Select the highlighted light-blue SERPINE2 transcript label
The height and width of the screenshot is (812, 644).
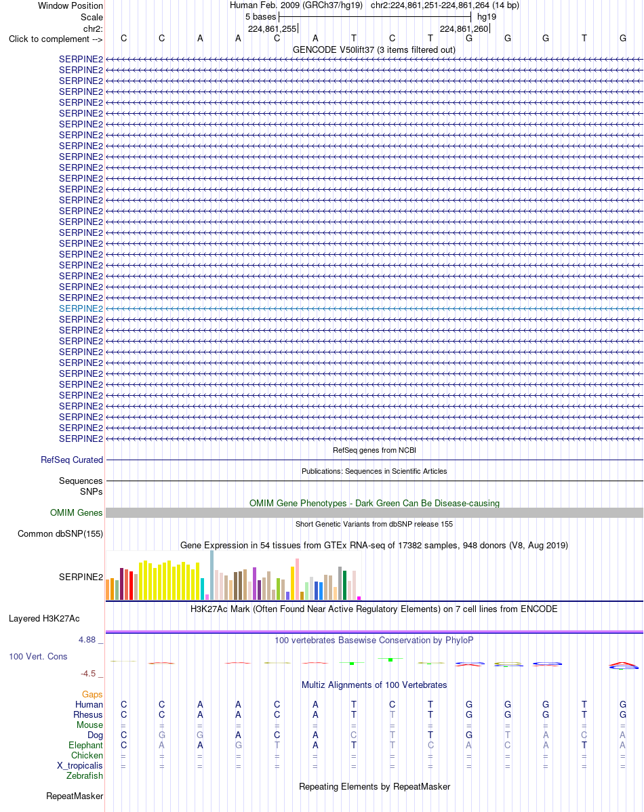click(x=81, y=308)
